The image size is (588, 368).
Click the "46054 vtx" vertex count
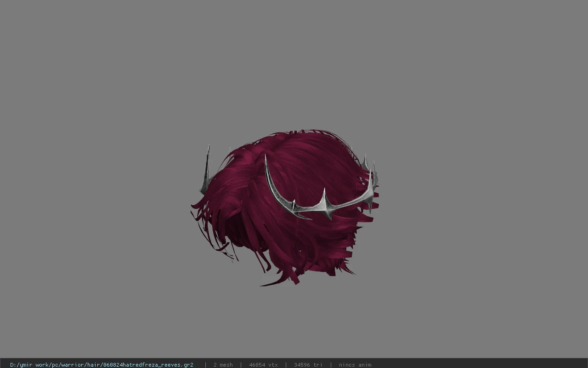click(x=263, y=365)
